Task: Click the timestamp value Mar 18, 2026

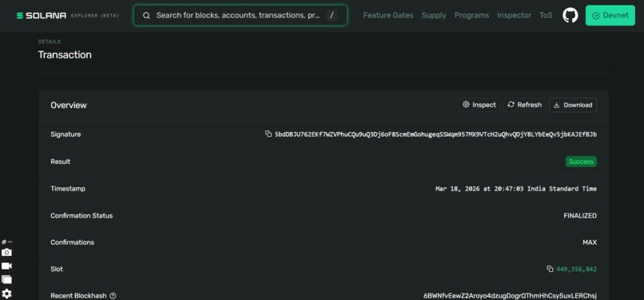Action: 516,189
